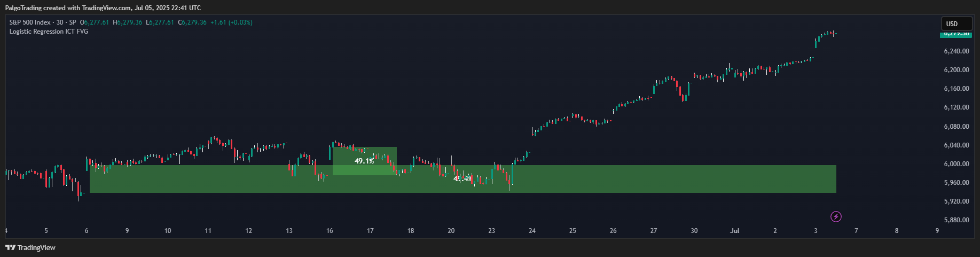Click the 6,000.00 price axis label
Screen dimensions: 980x257
957,164
